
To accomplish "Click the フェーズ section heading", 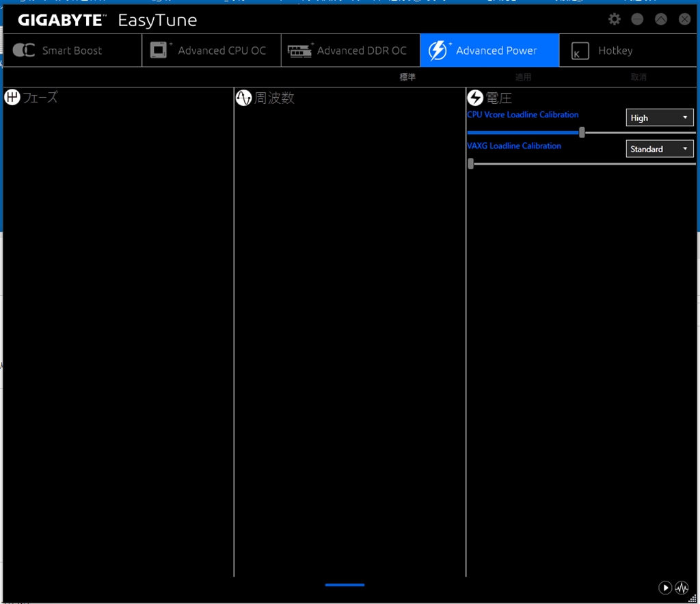I will 40,97.
